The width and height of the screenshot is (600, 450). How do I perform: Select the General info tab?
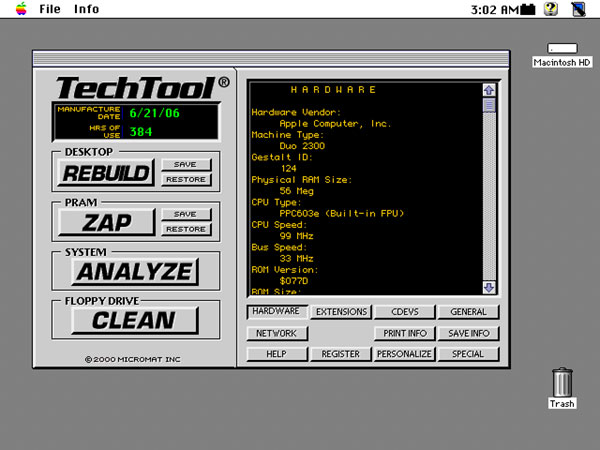pyautogui.click(x=467, y=312)
